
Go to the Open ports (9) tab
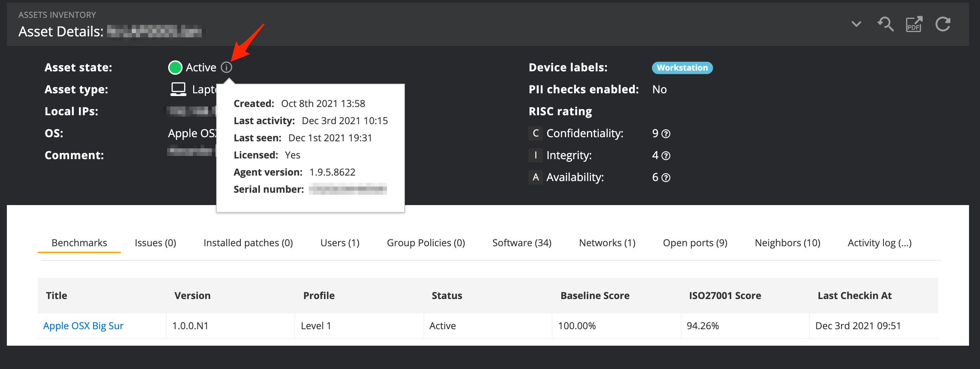[x=695, y=243]
